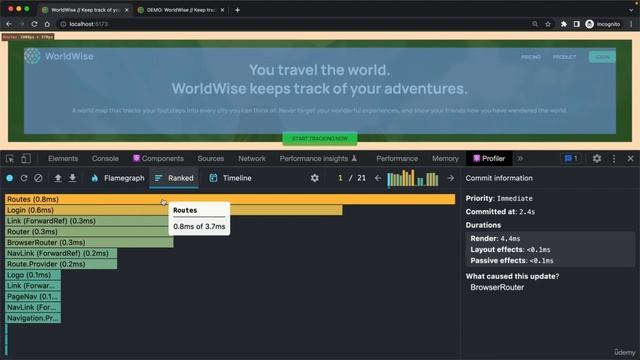Switch to Timeline view

(x=230, y=178)
